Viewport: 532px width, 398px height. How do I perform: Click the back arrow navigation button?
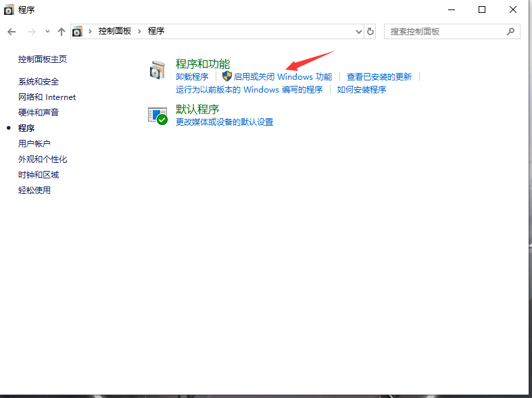point(11,32)
